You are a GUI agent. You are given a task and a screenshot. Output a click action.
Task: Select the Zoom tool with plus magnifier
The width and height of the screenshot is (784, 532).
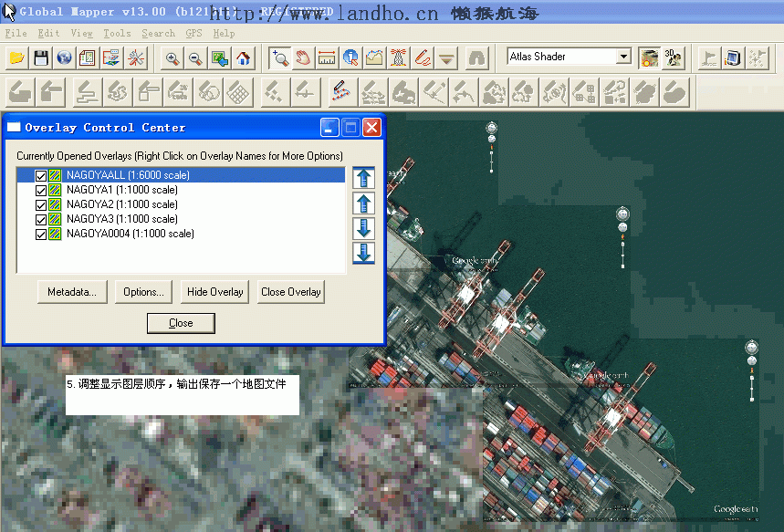point(279,58)
